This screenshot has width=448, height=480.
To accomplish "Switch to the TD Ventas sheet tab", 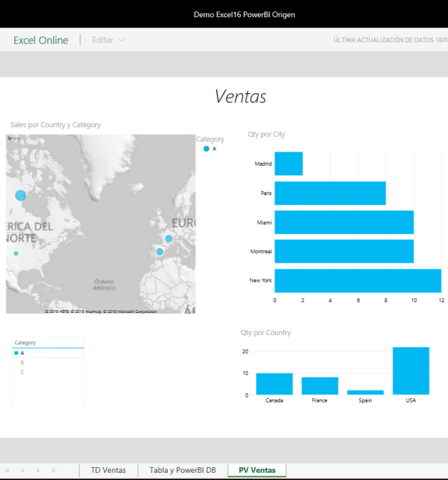I will tap(108, 471).
